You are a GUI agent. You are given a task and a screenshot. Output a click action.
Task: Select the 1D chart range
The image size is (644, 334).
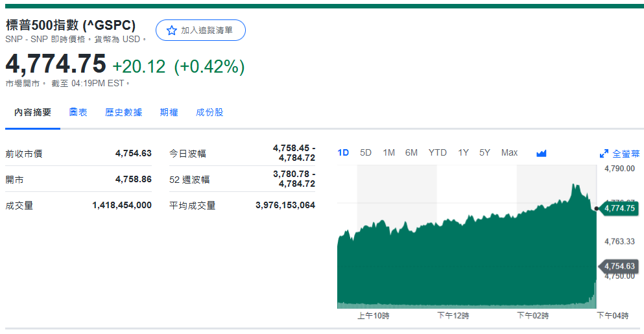[343, 152]
